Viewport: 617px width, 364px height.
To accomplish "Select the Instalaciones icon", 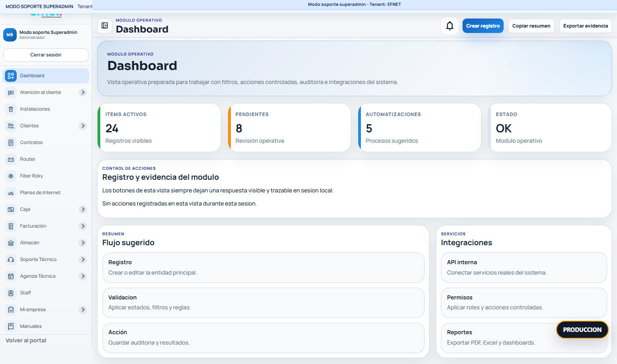I will point(11,109).
